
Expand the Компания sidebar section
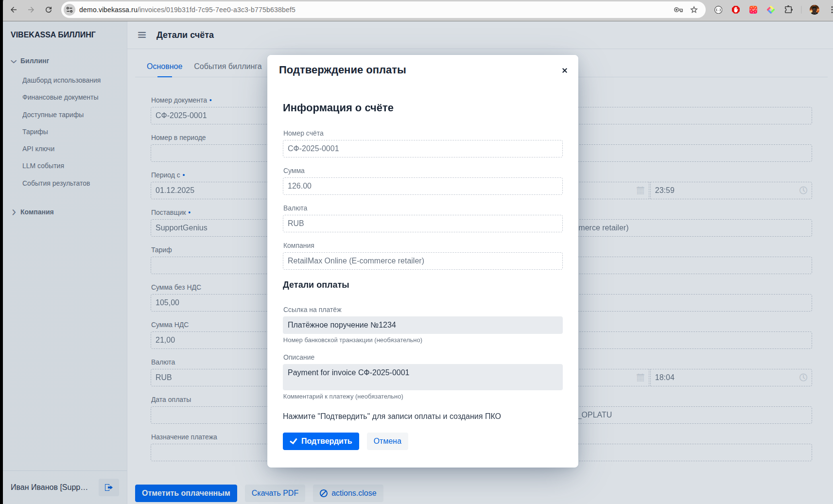click(14, 212)
